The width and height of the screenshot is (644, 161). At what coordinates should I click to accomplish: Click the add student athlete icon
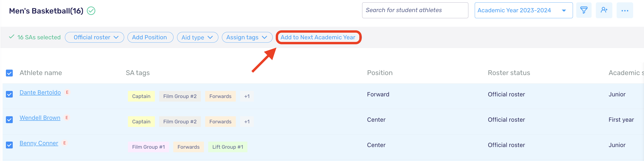click(604, 10)
